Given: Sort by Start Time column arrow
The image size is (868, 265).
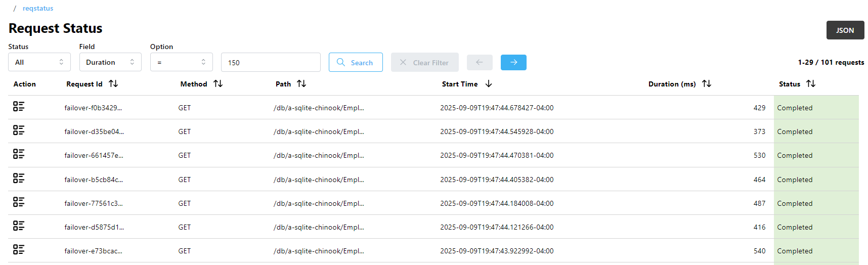Looking at the screenshot, I should [488, 84].
